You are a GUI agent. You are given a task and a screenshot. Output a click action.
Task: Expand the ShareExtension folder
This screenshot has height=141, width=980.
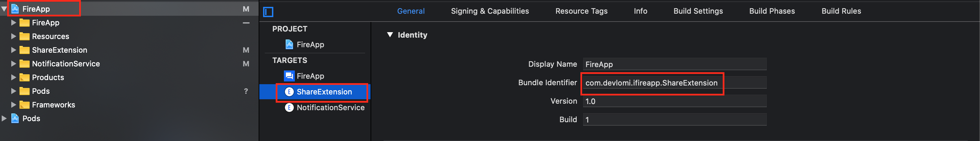click(13, 50)
